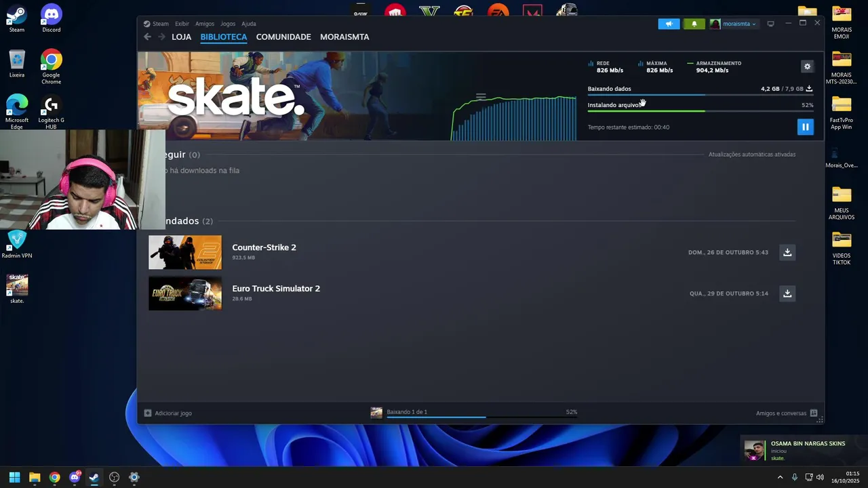Select the skate. desktop shortcut

pos(17,289)
